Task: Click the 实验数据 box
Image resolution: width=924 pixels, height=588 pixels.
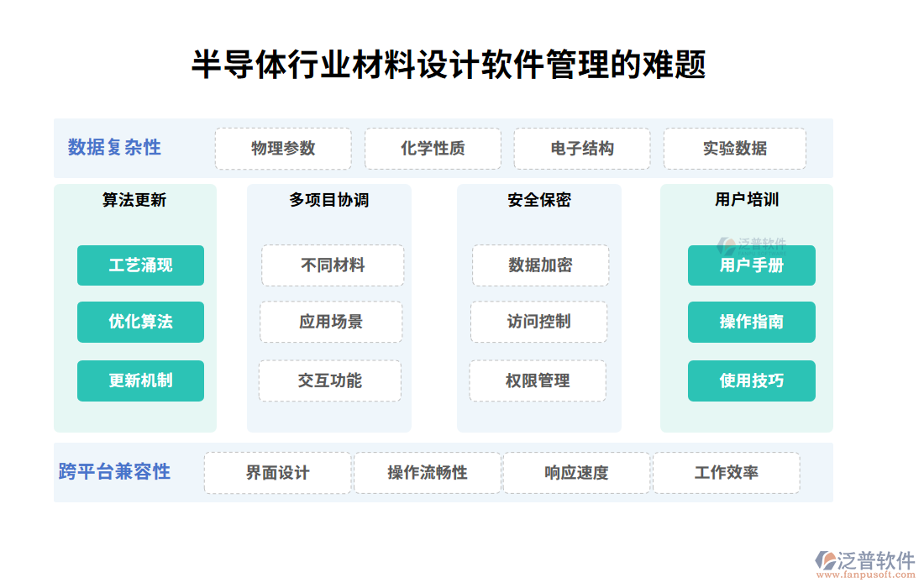Action: (734, 149)
